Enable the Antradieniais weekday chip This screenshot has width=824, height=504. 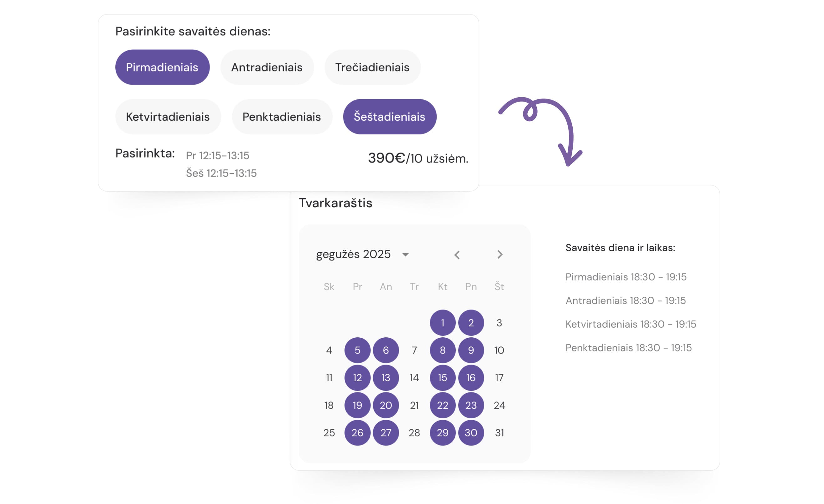[267, 67]
